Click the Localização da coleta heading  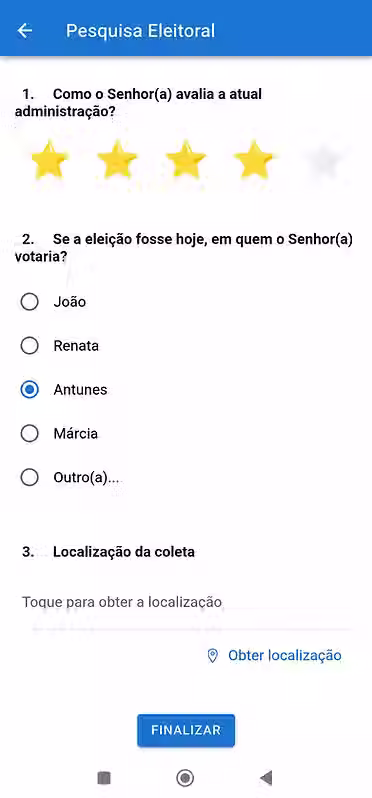click(x=124, y=552)
